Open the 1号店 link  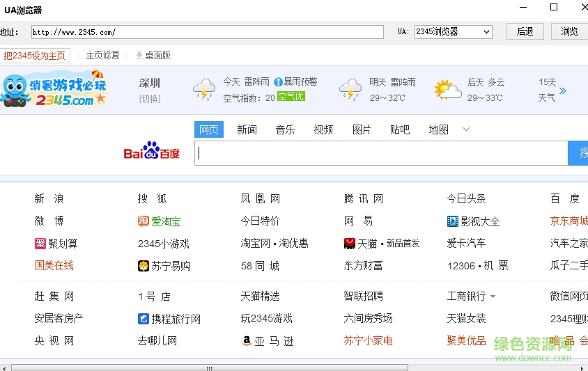click(154, 297)
